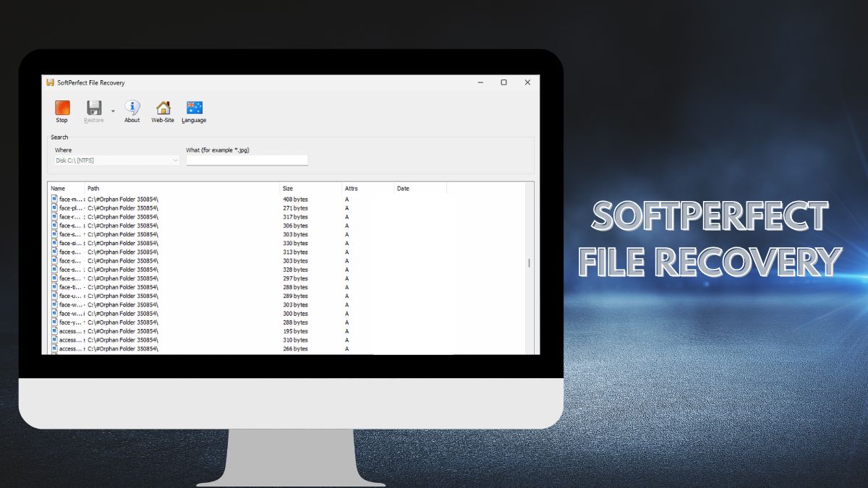Expand the Restore button dropdown arrow
Image resolution: width=868 pixels, height=488 pixels.
113,111
